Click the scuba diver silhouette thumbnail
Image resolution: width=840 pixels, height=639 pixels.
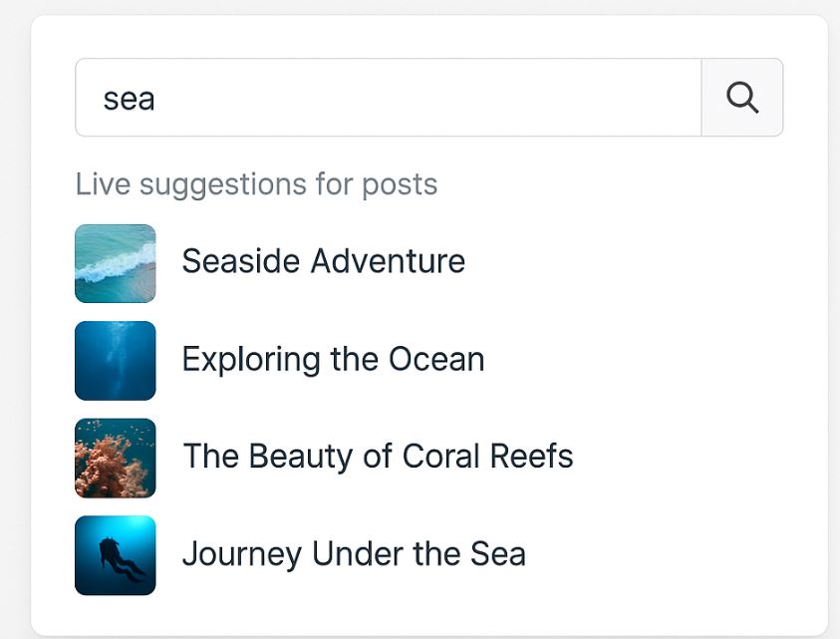pyautogui.click(x=116, y=555)
